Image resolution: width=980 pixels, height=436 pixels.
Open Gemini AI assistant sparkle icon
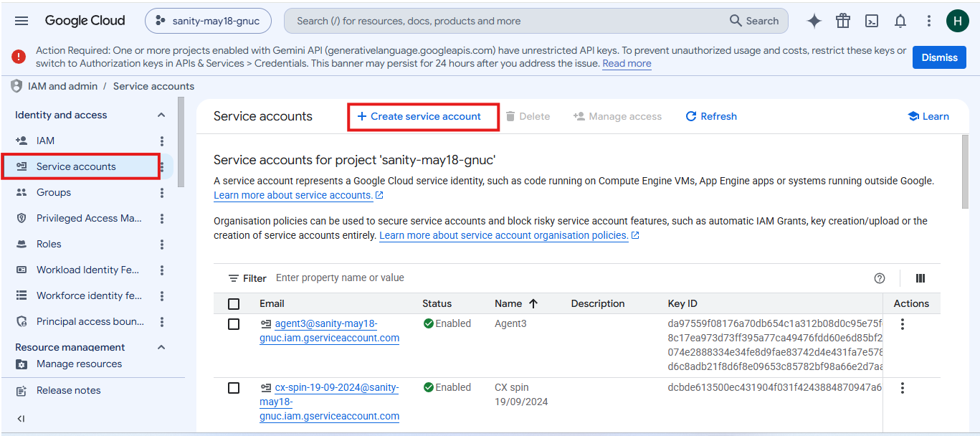[x=814, y=21]
